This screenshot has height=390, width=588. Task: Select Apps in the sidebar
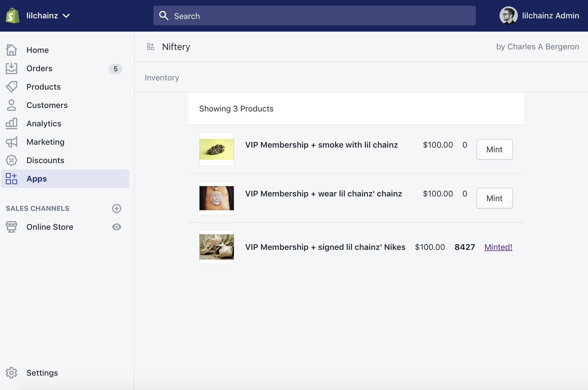37,179
